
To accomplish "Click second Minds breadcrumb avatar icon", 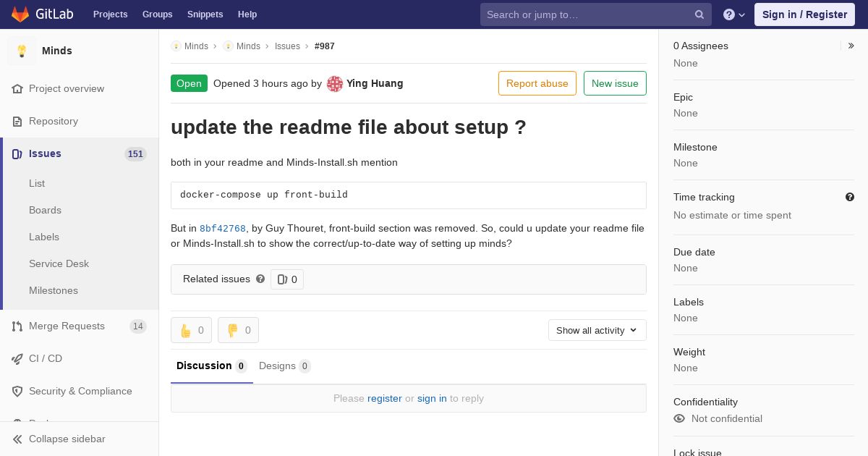I will [228, 46].
